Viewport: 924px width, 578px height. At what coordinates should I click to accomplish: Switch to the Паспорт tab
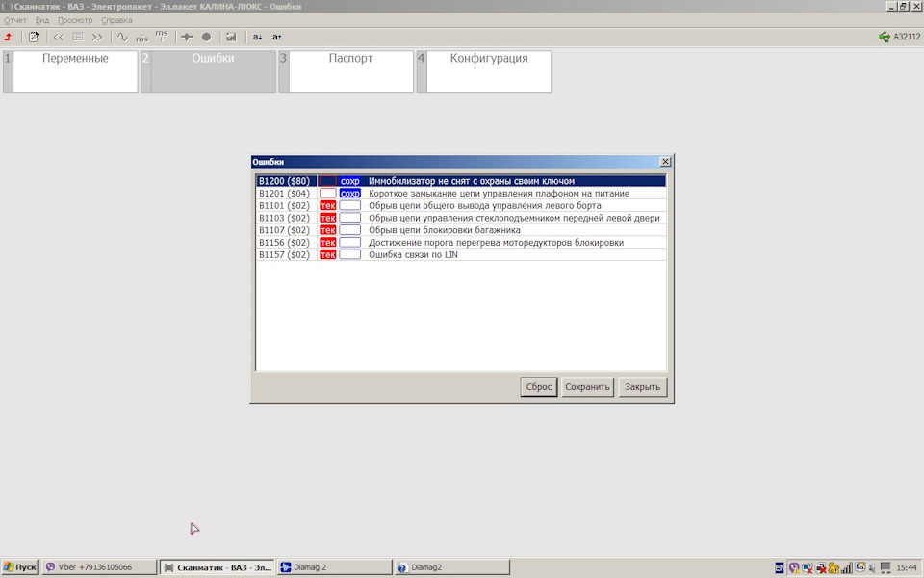point(346,71)
